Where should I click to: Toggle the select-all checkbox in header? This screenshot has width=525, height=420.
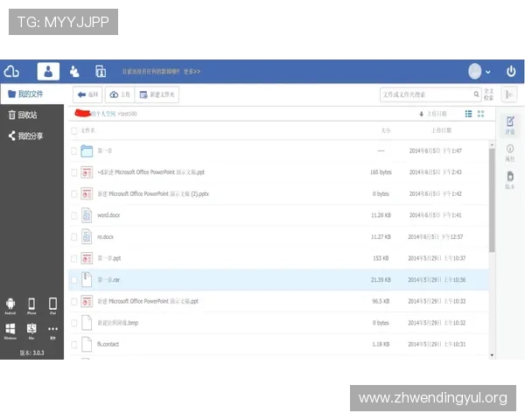coord(74,129)
